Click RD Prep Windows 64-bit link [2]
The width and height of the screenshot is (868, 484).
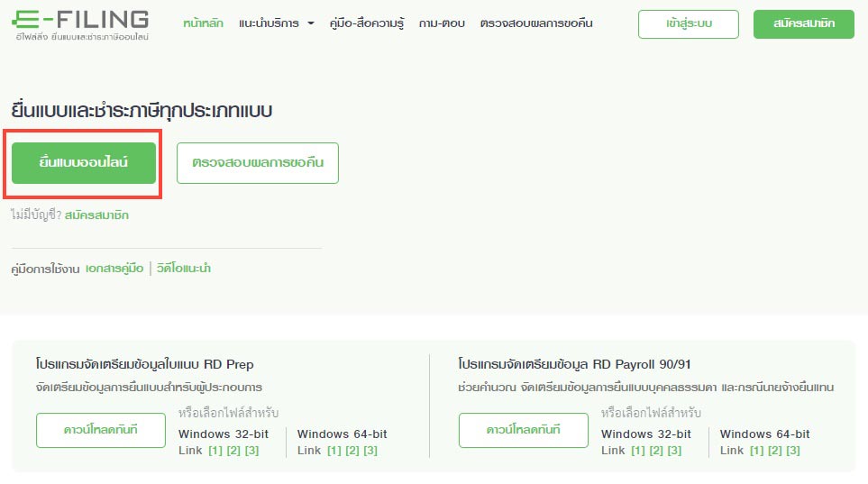coord(352,451)
